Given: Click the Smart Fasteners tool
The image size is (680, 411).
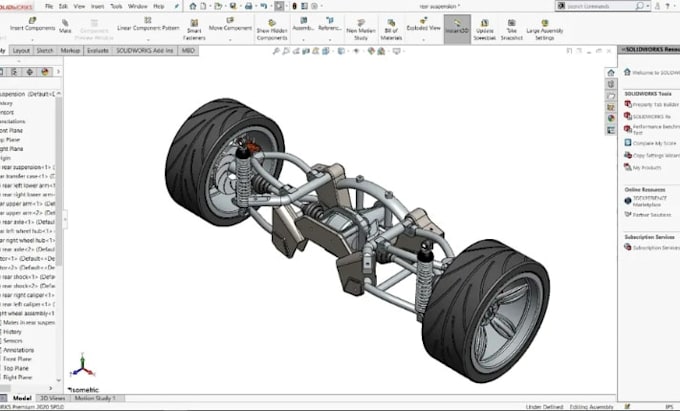Looking at the screenshot, I should 194,29.
